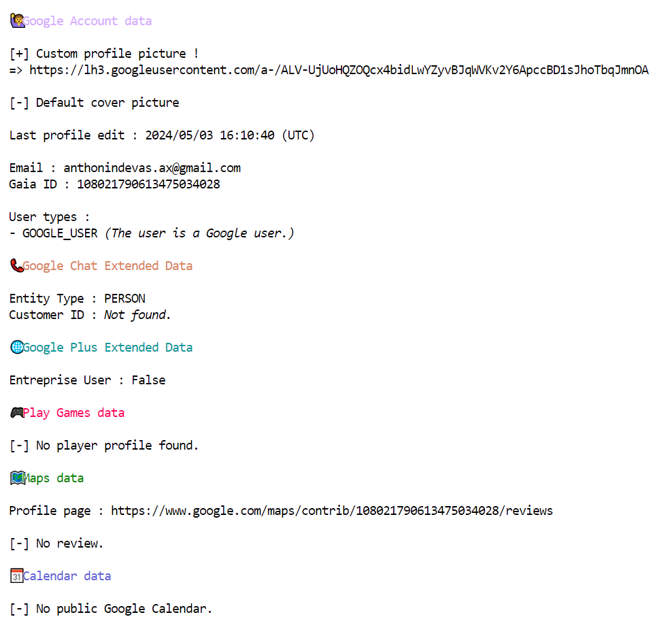
Task: Click the person emoji beside Google Account data
Action: pos(17,20)
